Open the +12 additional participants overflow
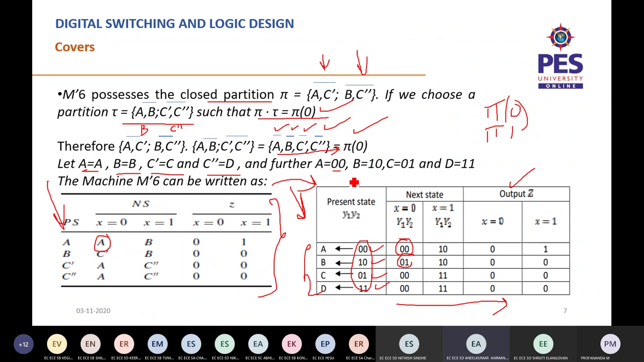 pos(24,344)
